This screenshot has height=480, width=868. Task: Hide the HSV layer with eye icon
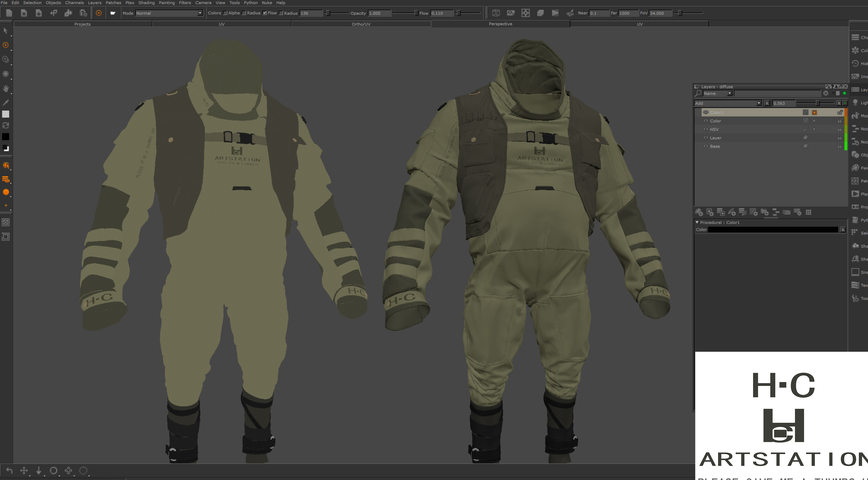pyautogui.click(x=706, y=129)
